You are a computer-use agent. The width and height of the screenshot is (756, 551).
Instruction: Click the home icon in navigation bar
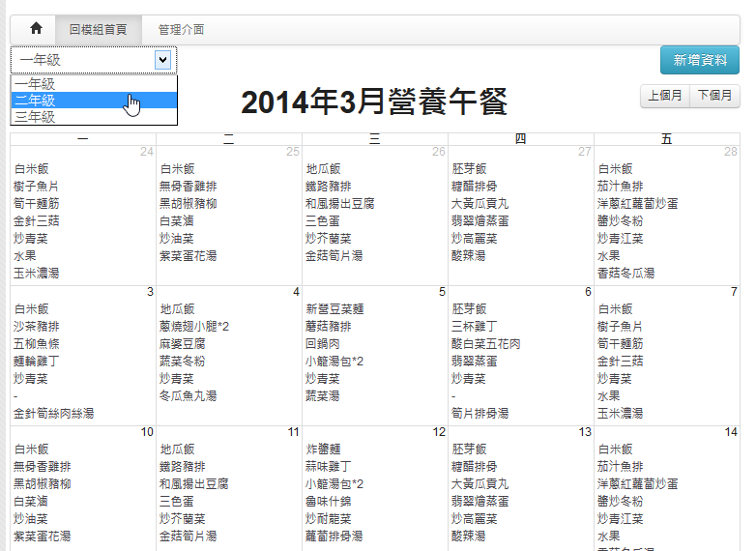click(36, 29)
